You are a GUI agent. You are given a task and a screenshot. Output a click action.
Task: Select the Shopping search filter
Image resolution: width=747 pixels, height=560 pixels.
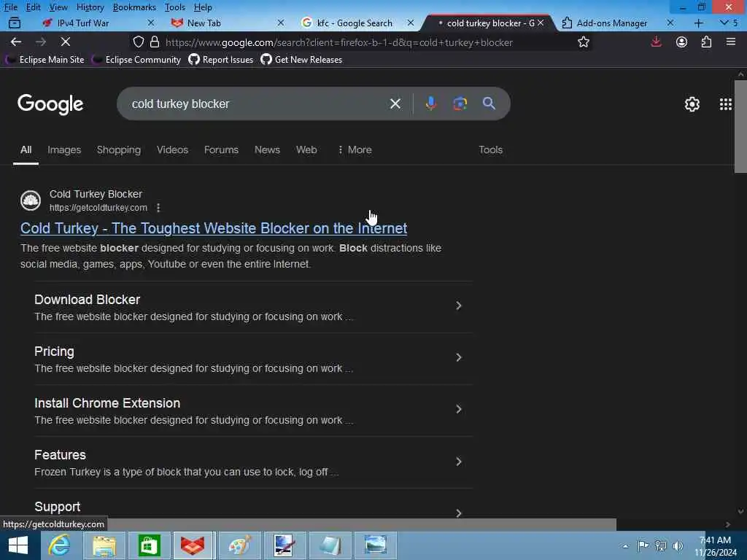pos(119,149)
